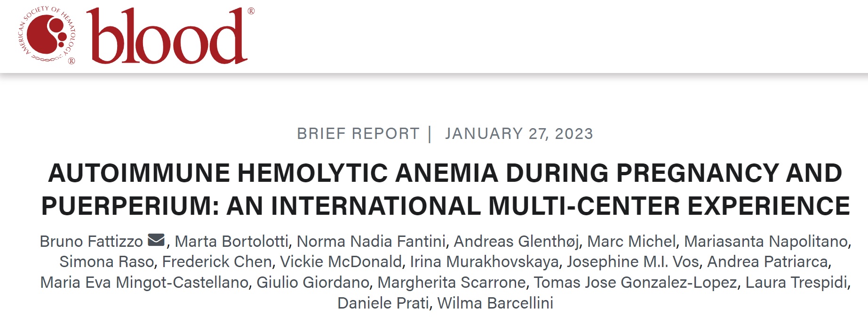Open author Norma Nadia Fantini
Viewport: 868px width, 317px height.
coord(371,241)
